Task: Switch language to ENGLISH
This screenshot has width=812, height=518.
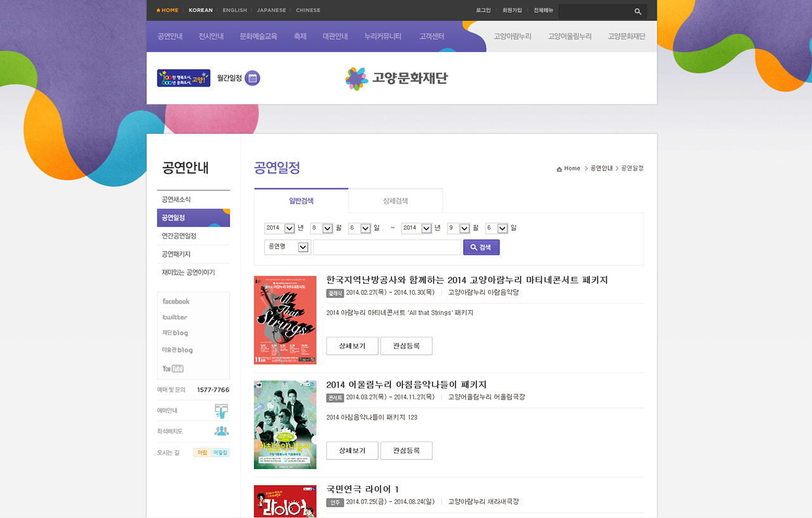Action: (235, 10)
